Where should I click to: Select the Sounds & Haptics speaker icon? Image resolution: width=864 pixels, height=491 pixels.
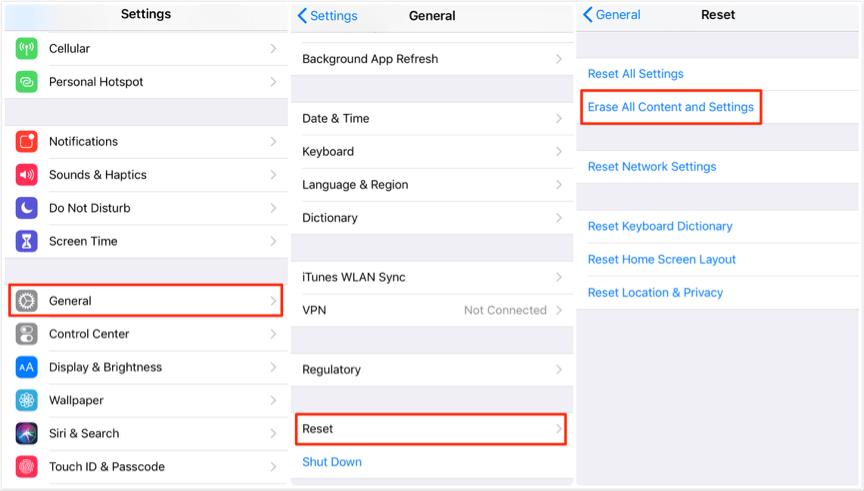point(26,175)
